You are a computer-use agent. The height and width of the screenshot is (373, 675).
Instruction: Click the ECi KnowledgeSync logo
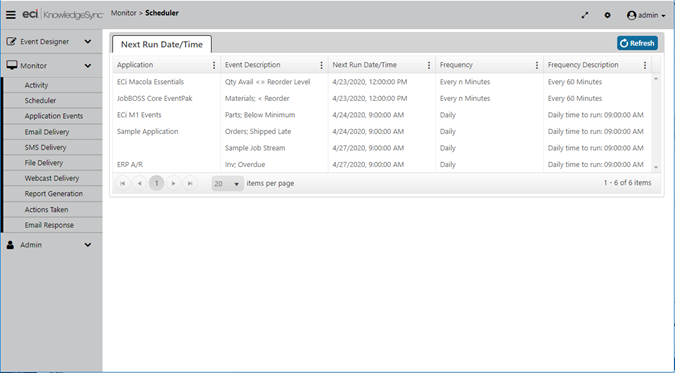click(x=63, y=15)
